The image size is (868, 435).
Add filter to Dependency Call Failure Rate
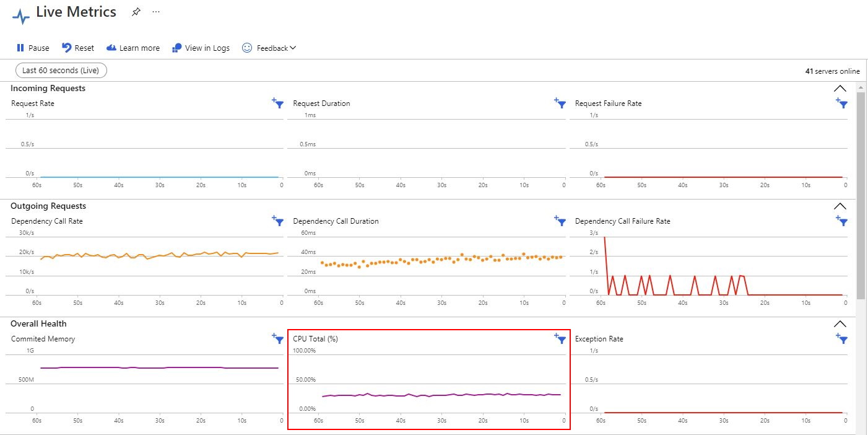(841, 221)
